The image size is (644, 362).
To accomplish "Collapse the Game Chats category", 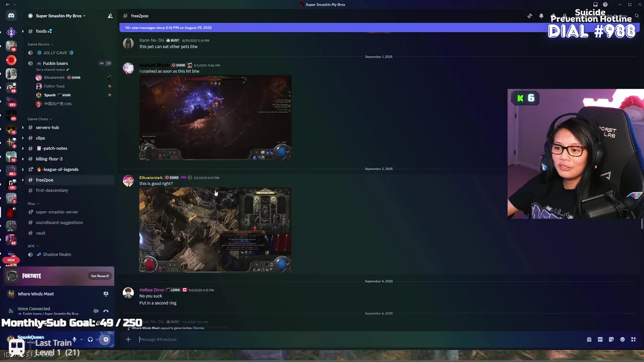I will pyautogui.click(x=39, y=119).
